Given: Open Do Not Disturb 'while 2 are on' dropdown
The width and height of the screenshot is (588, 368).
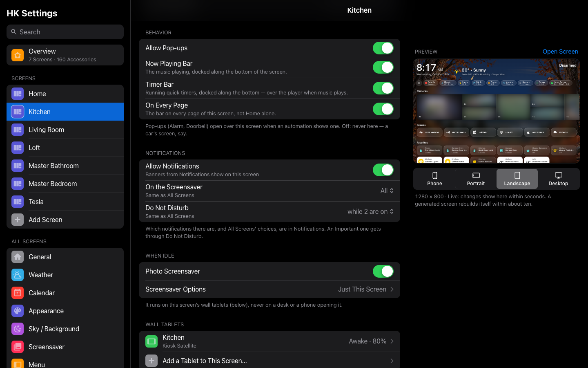Looking at the screenshot, I should click(x=371, y=211).
